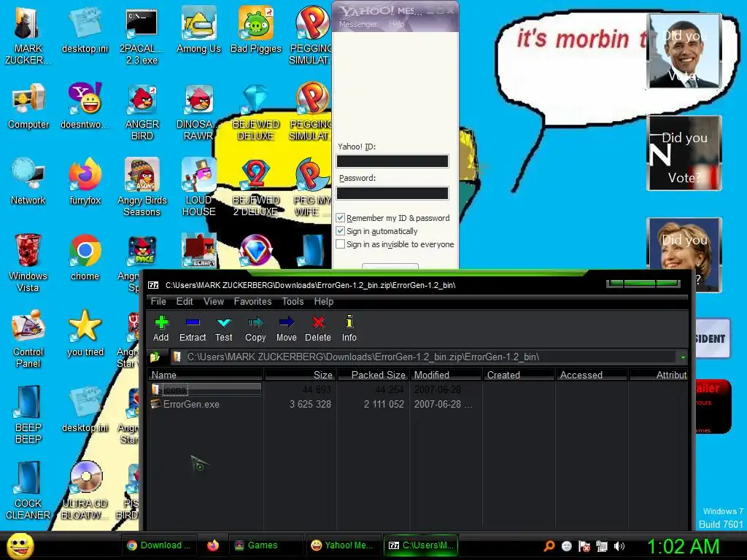
Task: Sort by the Name column header
Action: click(206, 375)
